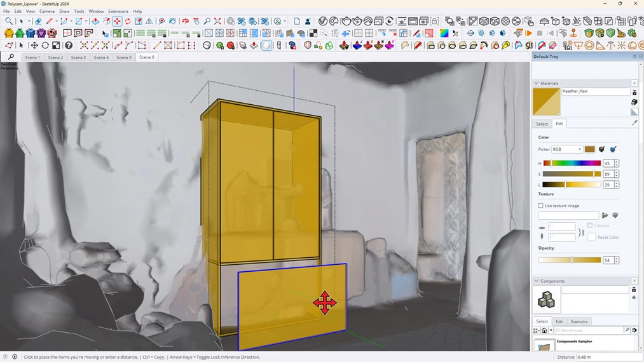Viewport: 644px width, 362px height.
Task: Choose the Zoom magnifier tool
Action: [x=207, y=21]
